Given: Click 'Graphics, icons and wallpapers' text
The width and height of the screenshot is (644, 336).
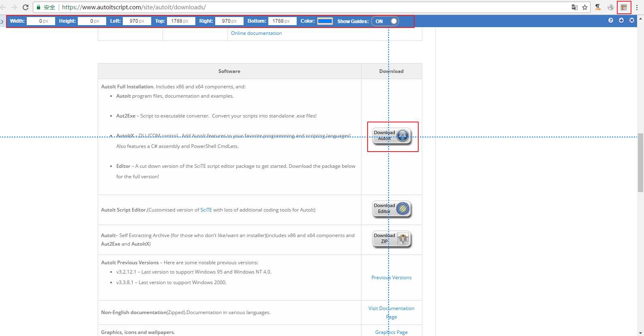Looking at the screenshot, I should point(138,332).
